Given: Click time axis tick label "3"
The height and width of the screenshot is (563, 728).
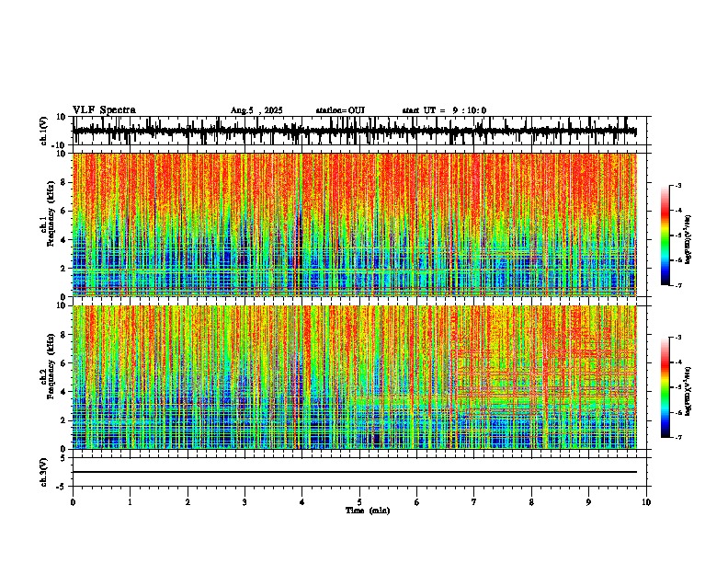Looking at the screenshot, I should [245, 502].
